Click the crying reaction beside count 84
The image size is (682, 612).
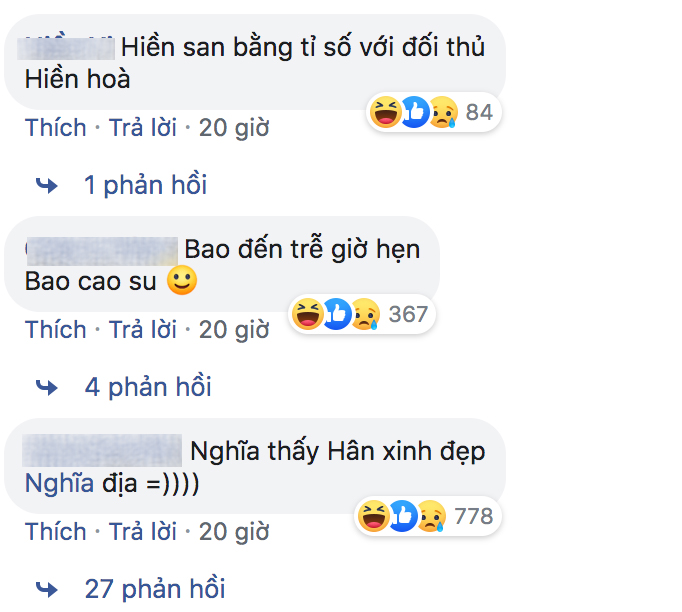[x=442, y=113]
